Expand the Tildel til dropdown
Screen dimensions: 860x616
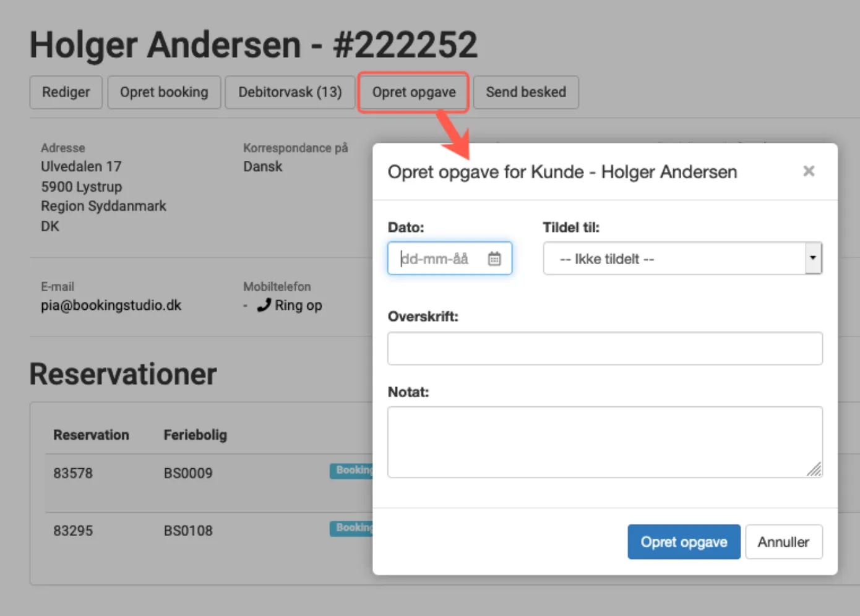[812, 258]
